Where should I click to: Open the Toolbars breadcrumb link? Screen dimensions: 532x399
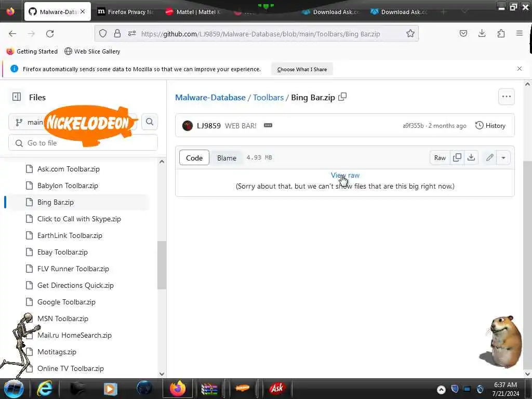pyautogui.click(x=269, y=97)
